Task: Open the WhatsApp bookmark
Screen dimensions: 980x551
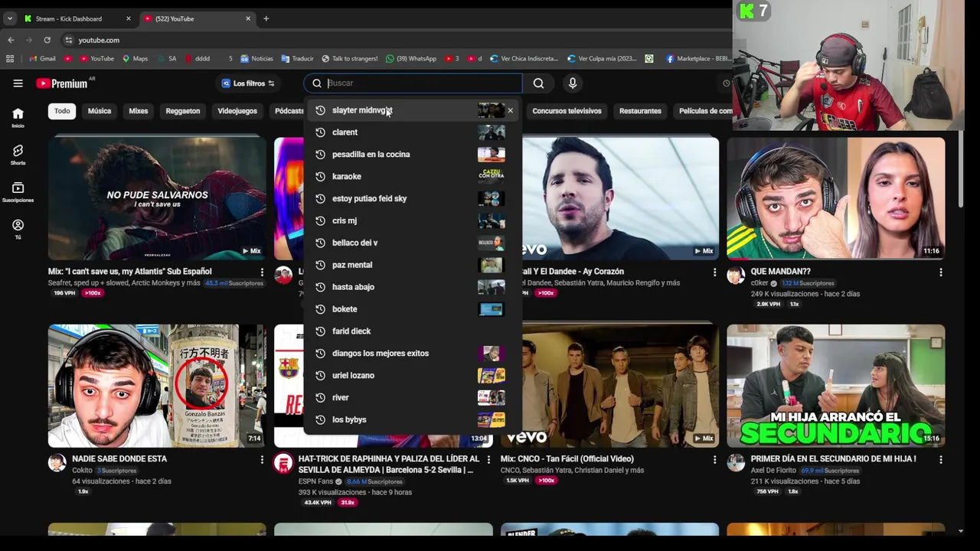Action: [x=411, y=58]
